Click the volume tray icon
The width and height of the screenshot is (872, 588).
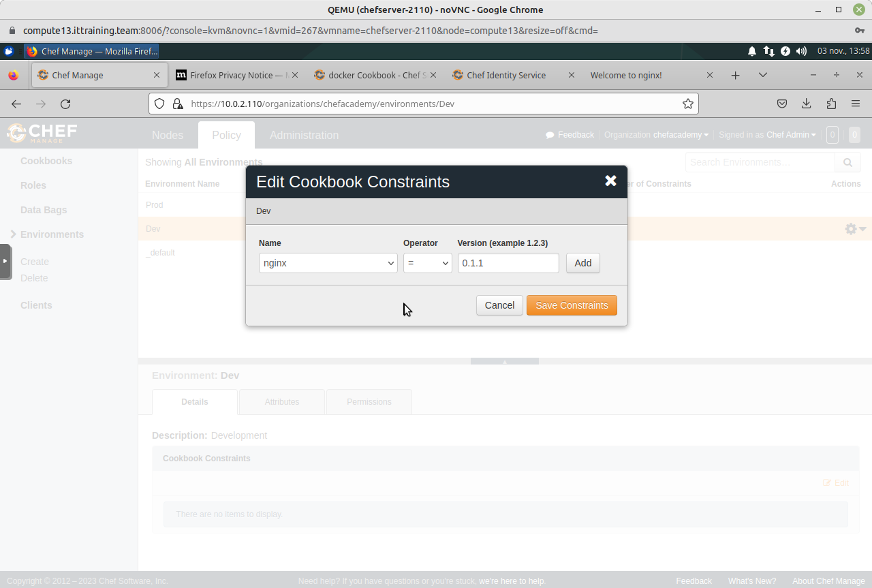(802, 51)
